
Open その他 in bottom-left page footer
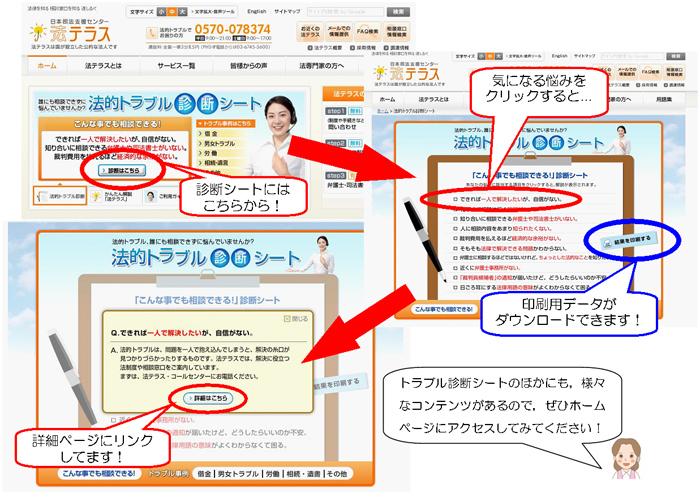click(x=337, y=474)
